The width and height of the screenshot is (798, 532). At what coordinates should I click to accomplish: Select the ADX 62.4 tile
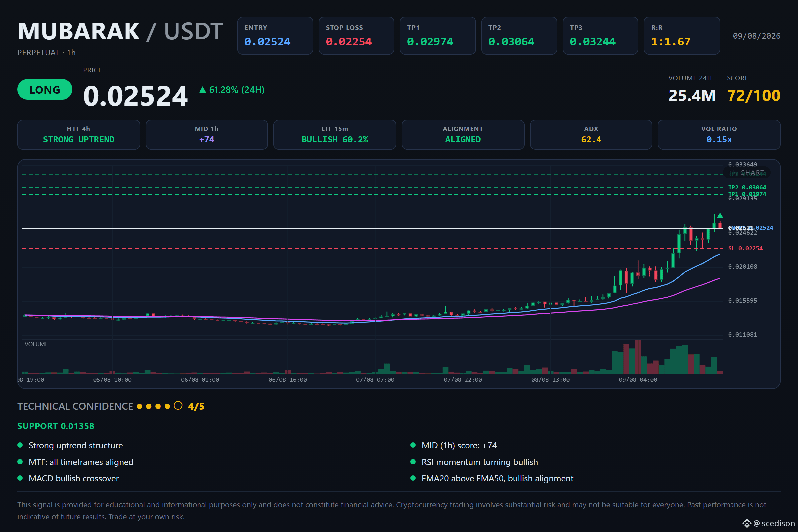(x=591, y=135)
